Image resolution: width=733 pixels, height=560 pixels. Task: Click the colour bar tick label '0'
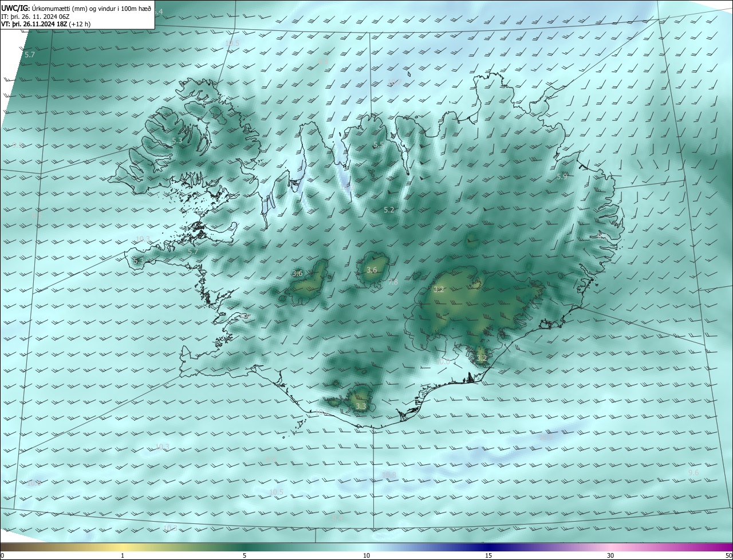tap(2, 555)
